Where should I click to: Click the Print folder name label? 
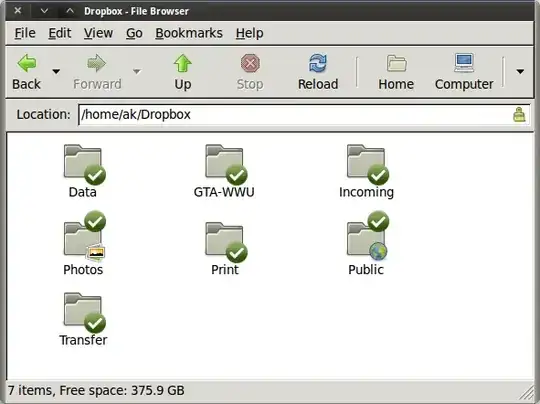click(x=225, y=269)
